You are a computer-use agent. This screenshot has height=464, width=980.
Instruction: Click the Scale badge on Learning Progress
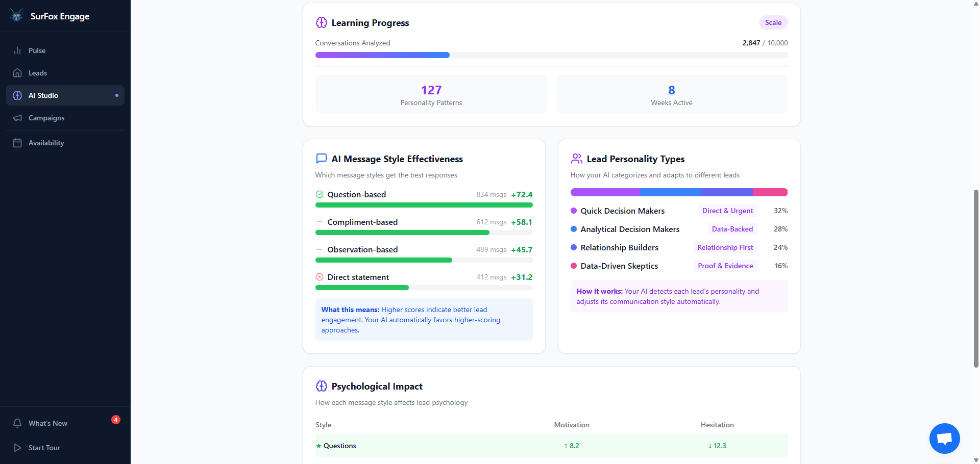(773, 22)
